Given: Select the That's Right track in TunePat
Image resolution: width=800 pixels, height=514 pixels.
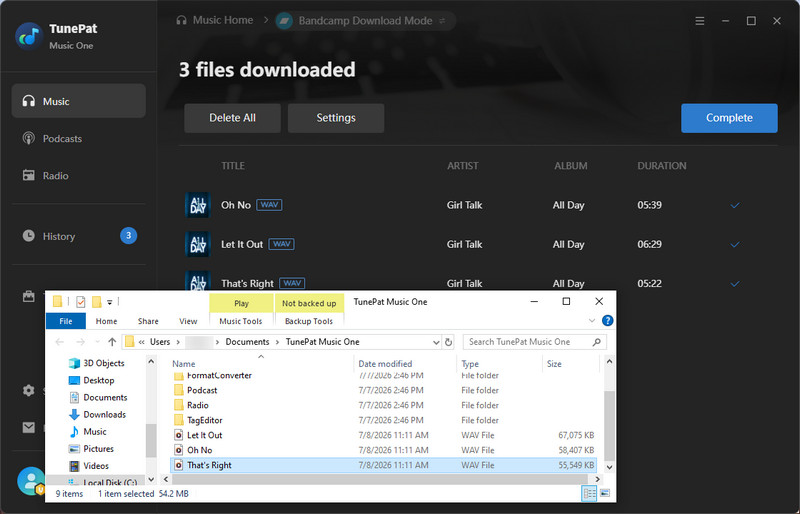Looking at the screenshot, I should (x=247, y=283).
